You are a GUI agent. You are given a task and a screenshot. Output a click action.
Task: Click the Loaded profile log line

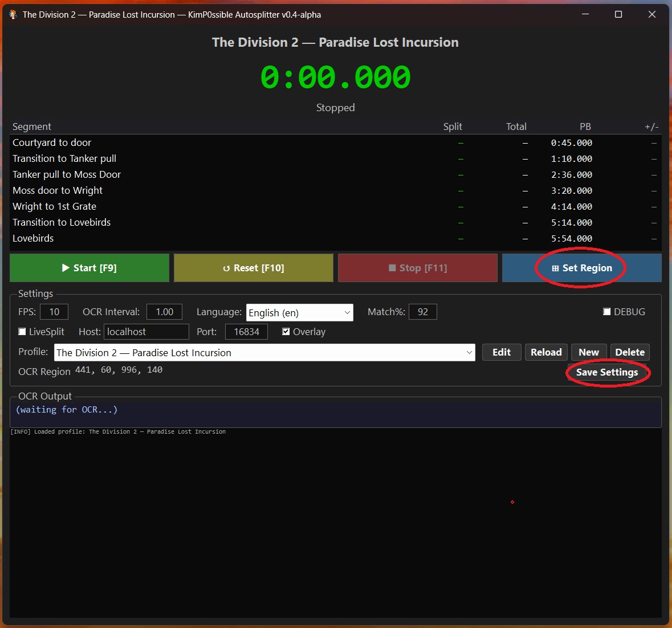[x=118, y=431]
